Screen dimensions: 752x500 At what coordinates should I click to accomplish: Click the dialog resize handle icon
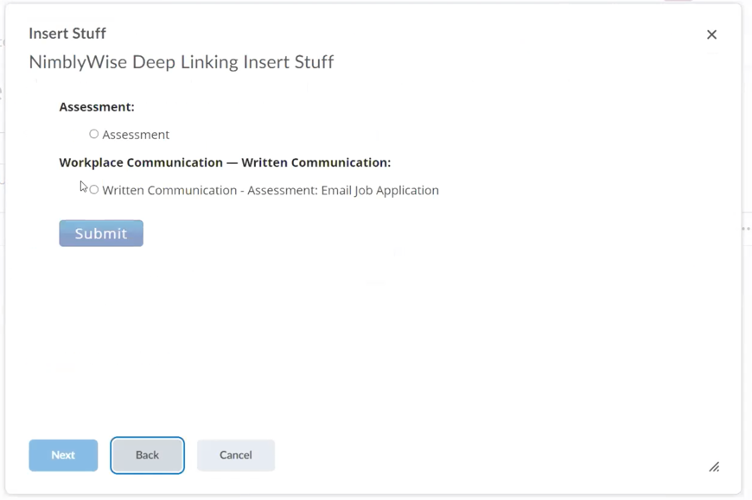coord(714,467)
